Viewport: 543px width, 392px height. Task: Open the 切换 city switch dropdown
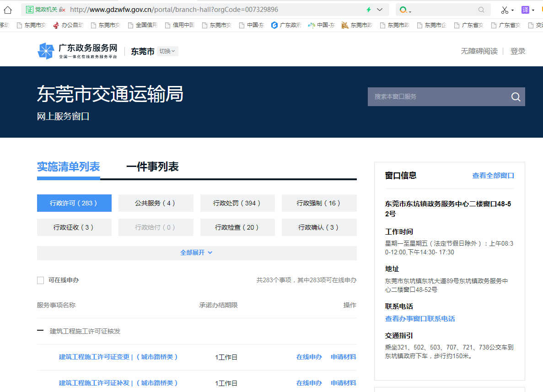tap(167, 51)
